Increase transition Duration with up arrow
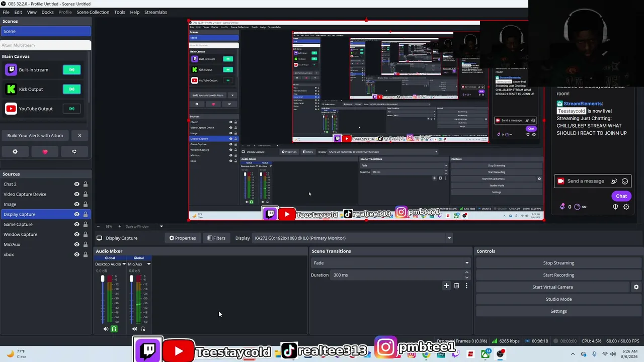 coord(467,273)
